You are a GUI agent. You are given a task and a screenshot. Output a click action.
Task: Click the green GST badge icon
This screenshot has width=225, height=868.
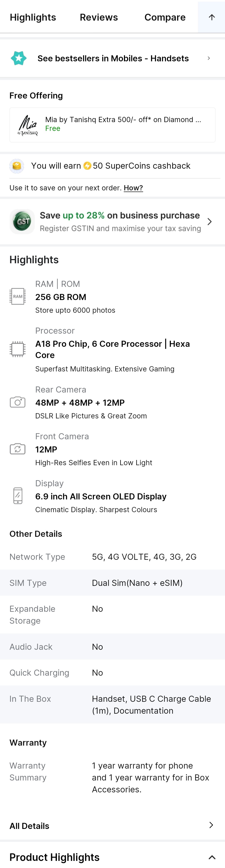click(22, 221)
